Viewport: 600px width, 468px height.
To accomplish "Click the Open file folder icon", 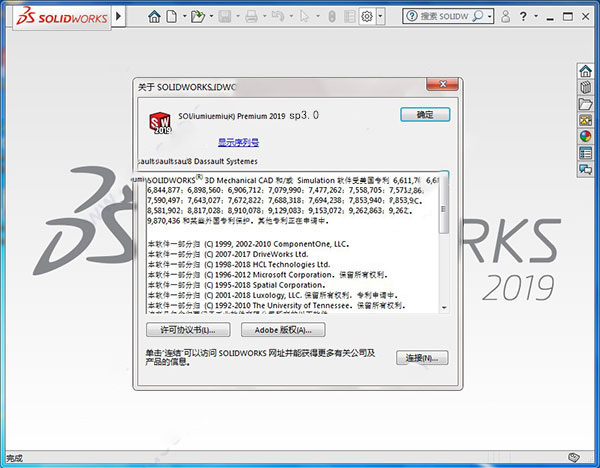I will click(x=198, y=16).
